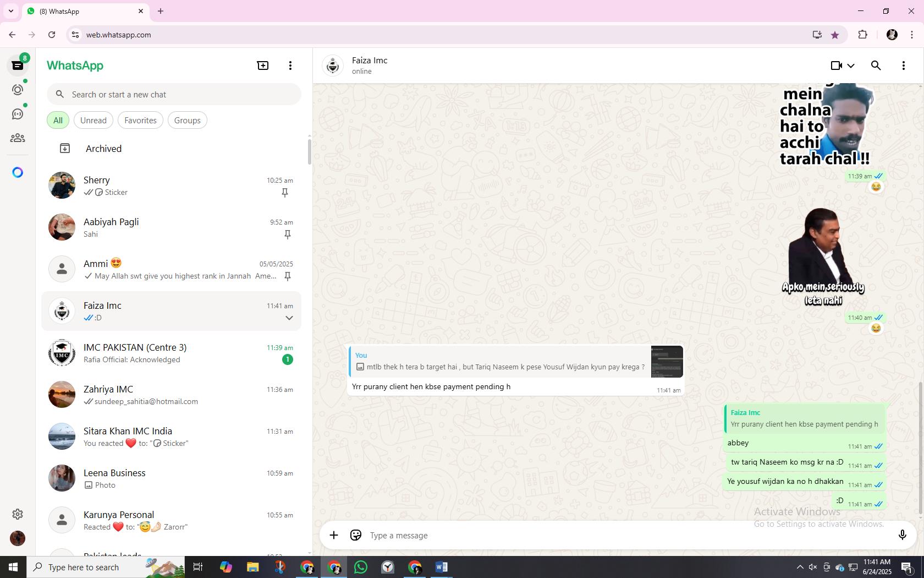Screen dimensions: 924x578
Task: Click the chat list scrollbar
Action: (309, 152)
